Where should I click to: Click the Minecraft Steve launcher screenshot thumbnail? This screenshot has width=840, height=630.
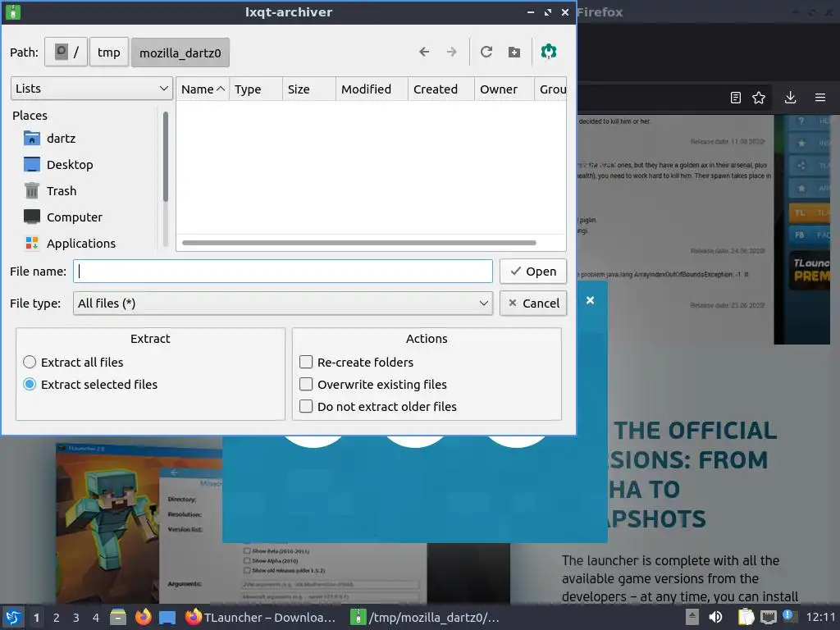coord(138,523)
